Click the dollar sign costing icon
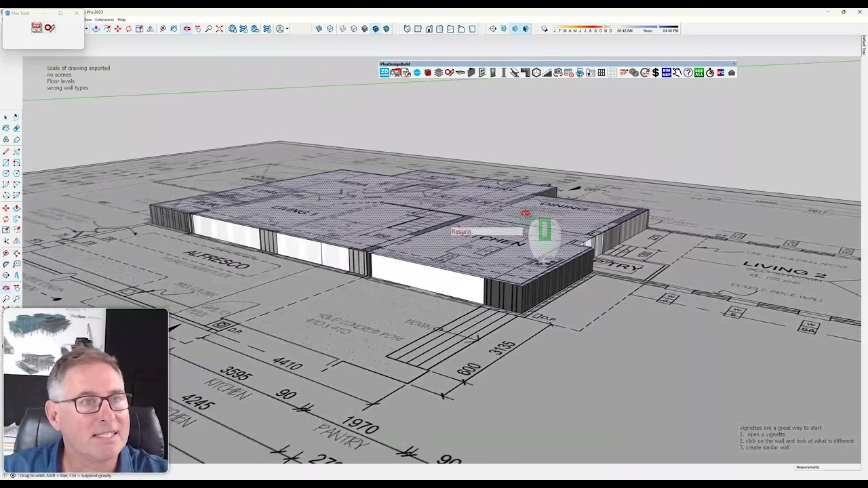Image resolution: width=868 pixels, height=488 pixels. click(656, 73)
